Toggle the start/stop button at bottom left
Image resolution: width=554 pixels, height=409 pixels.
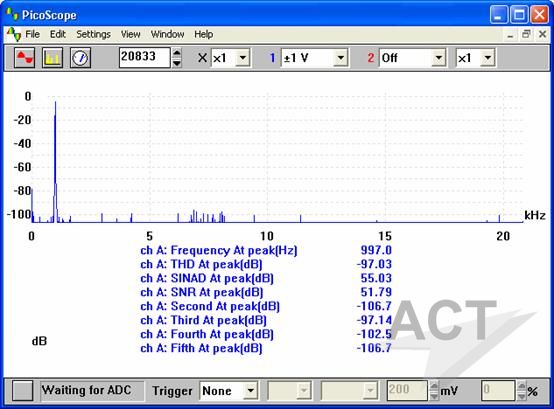[x=22, y=391]
